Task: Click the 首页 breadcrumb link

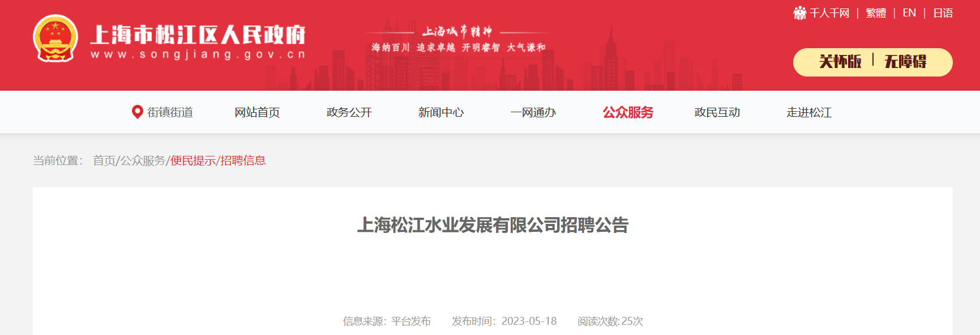Action: tap(104, 160)
